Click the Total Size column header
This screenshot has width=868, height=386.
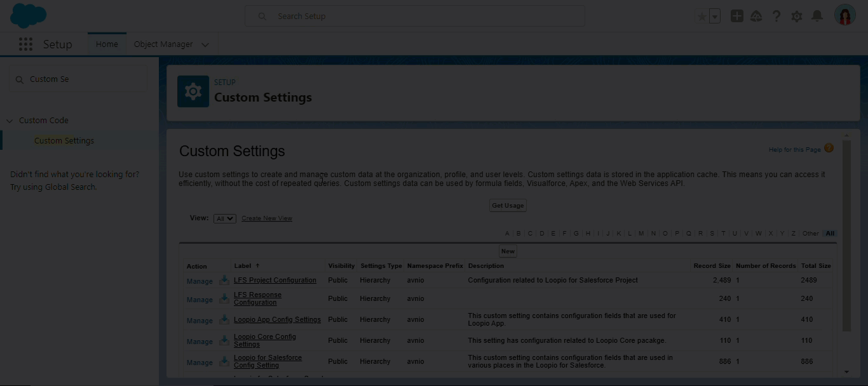coord(816,266)
